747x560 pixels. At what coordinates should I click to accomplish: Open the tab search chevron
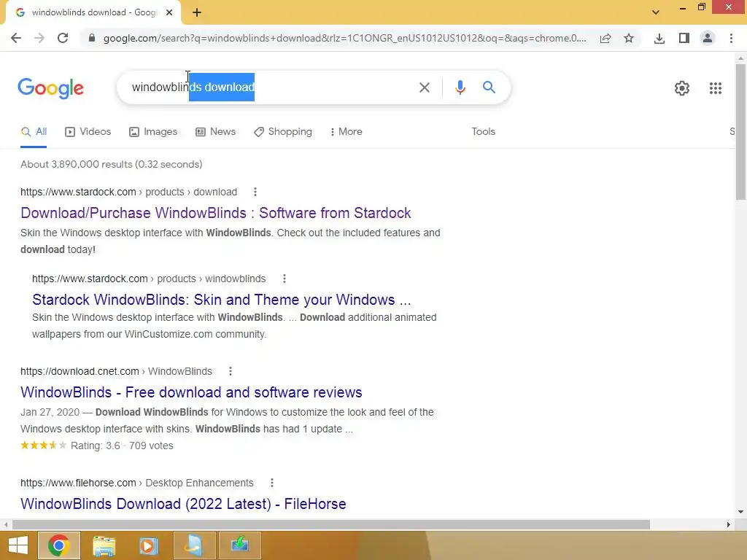pyautogui.click(x=656, y=12)
